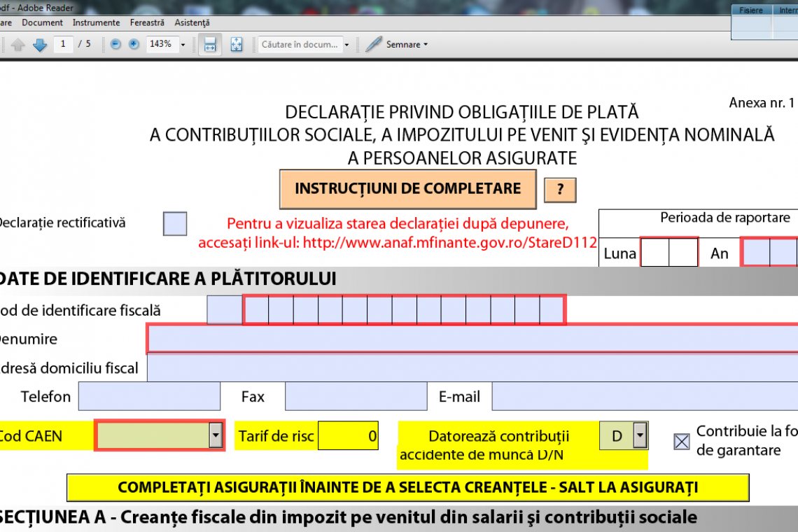Image resolution: width=798 pixels, height=532 pixels.
Task: Click the Adresă domiciliu fiscal field
Action: tap(472, 367)
